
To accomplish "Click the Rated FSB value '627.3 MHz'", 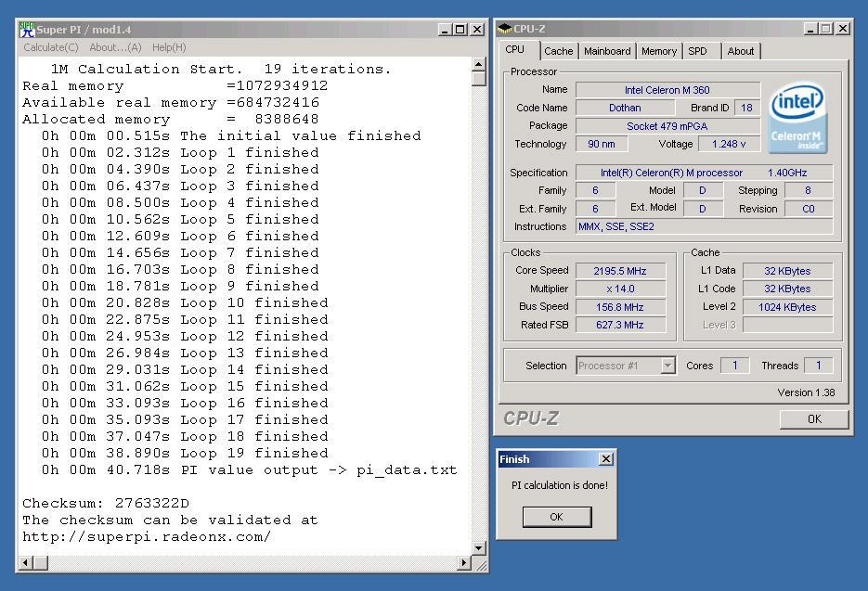I will click(x=620, y=325).
